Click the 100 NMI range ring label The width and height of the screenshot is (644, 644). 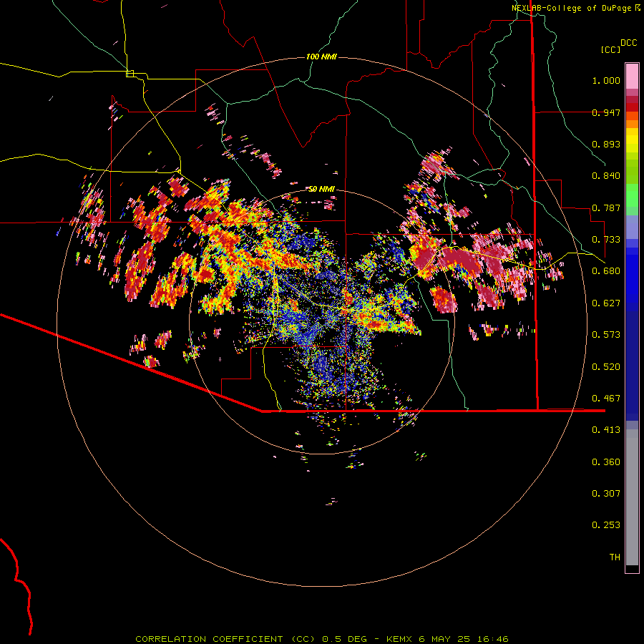(x=321, y=57)
